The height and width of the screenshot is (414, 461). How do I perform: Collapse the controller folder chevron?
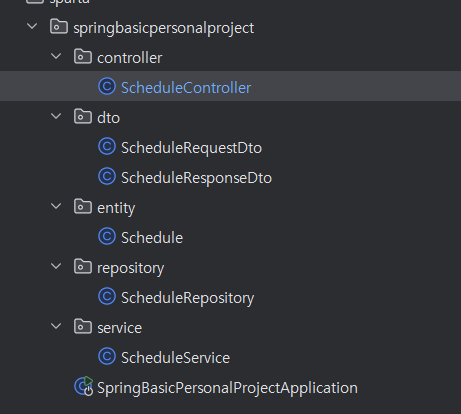pyautogui.click(x=56, y=56)
